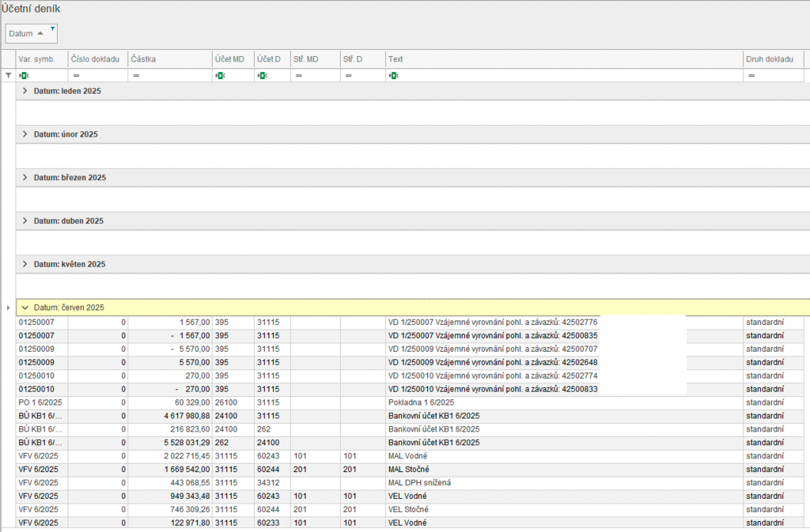Select the amount 2 022 715,45 cell

tap(170, 456)
